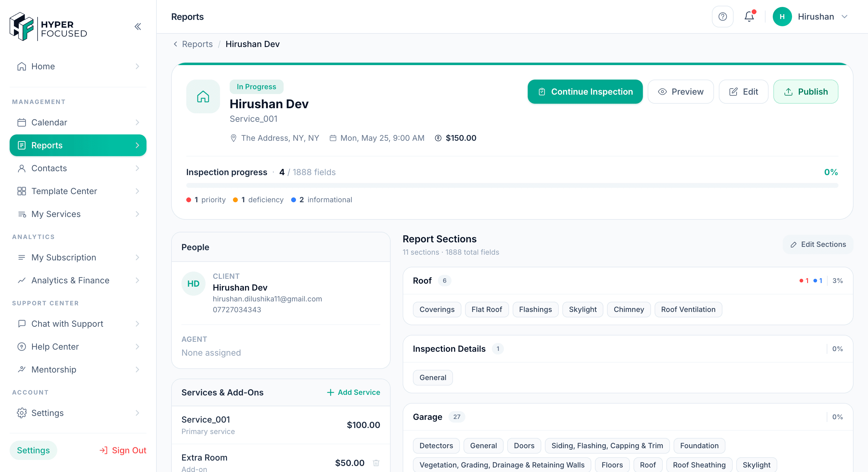The height and width of the screenshot is (472, 868).
Task: Expand Home menu chevron
Action: [137, 66]
